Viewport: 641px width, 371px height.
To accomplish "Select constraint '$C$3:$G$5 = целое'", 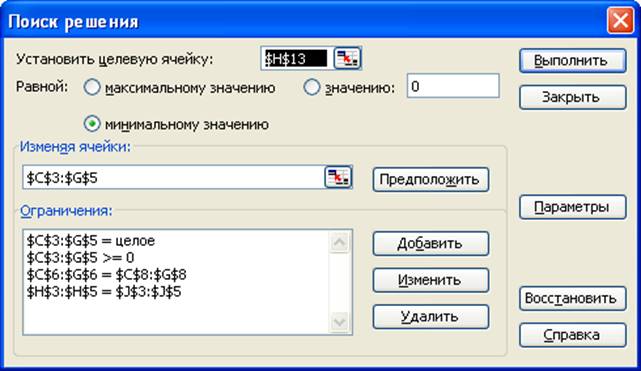I will [x=91, y=241].
